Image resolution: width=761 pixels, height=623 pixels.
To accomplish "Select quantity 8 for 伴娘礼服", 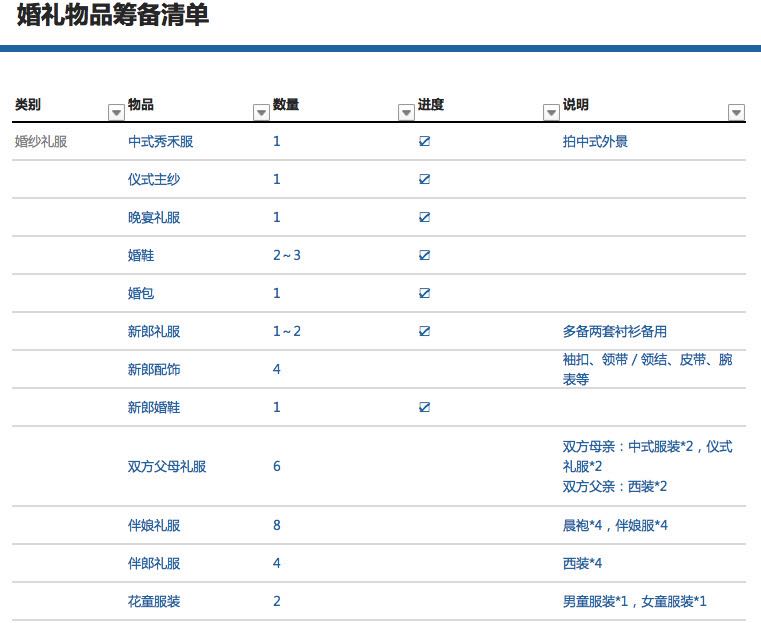I will coord(277,525).
